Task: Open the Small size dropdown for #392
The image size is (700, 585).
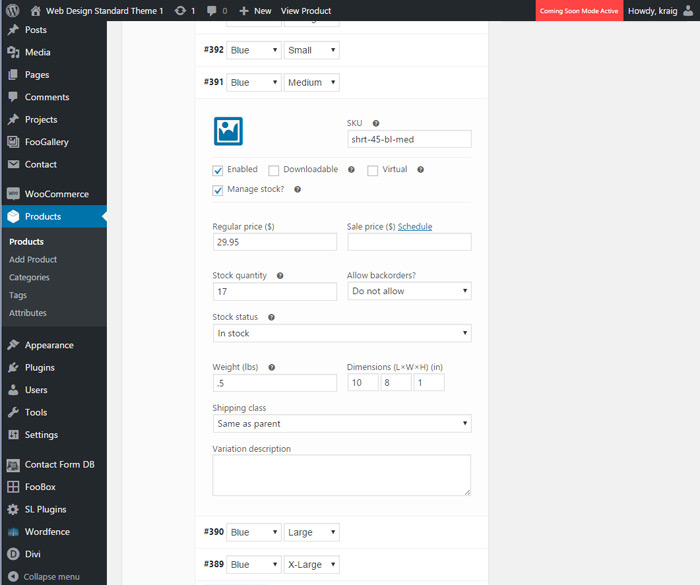Action: [311, 50]
